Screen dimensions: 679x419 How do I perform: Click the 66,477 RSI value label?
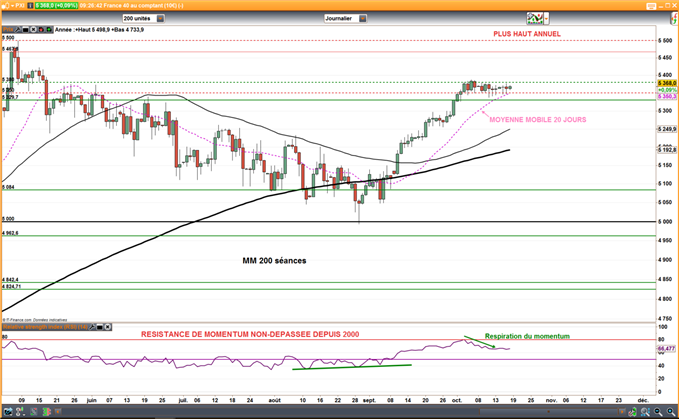[666, 348]
